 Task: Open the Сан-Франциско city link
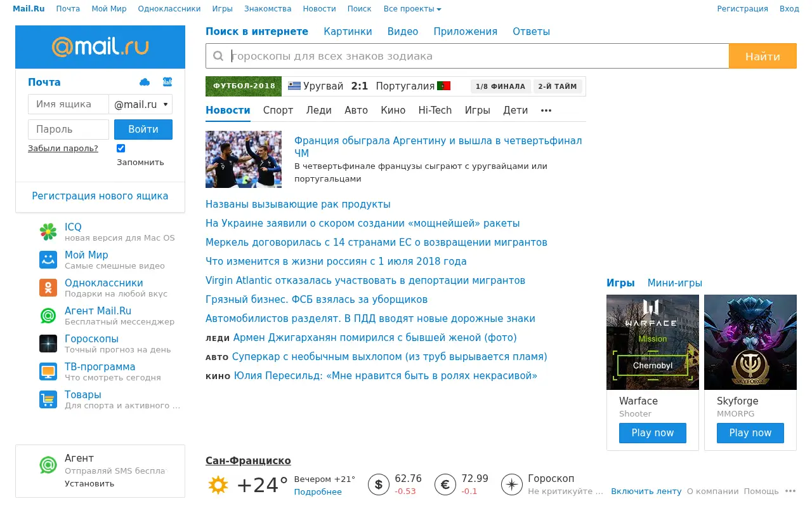tap(248, 461)
